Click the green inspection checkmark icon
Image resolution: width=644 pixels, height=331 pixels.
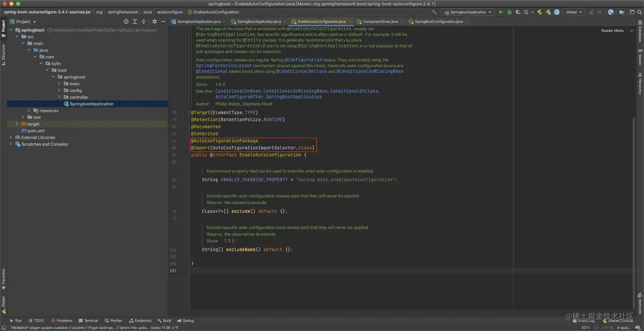(632, 31)
